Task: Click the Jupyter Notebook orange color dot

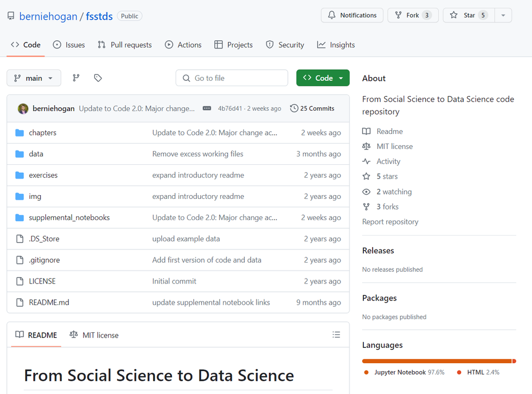Action: click(x=366, y=372)
